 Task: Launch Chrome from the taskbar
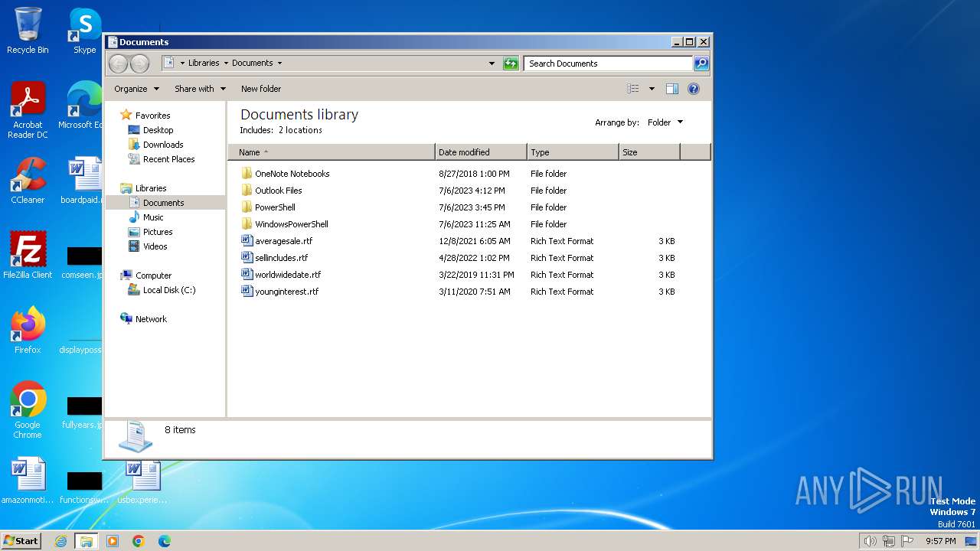click(139, 541)
